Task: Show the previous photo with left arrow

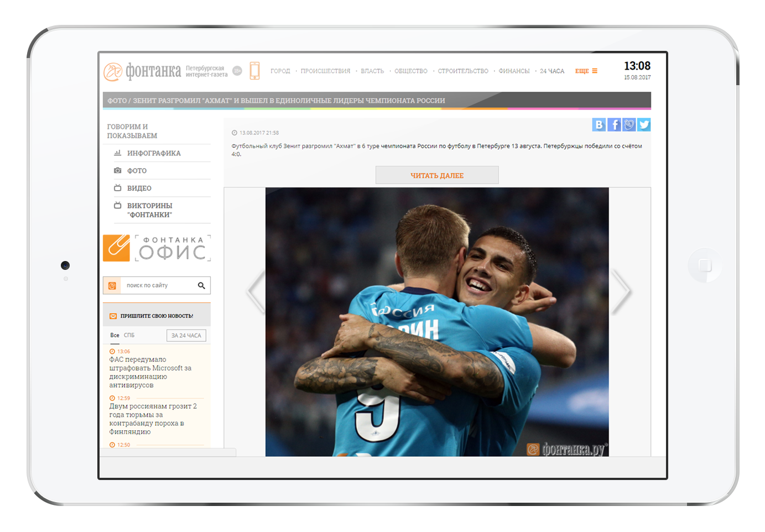Action: [x=255, y=291]
